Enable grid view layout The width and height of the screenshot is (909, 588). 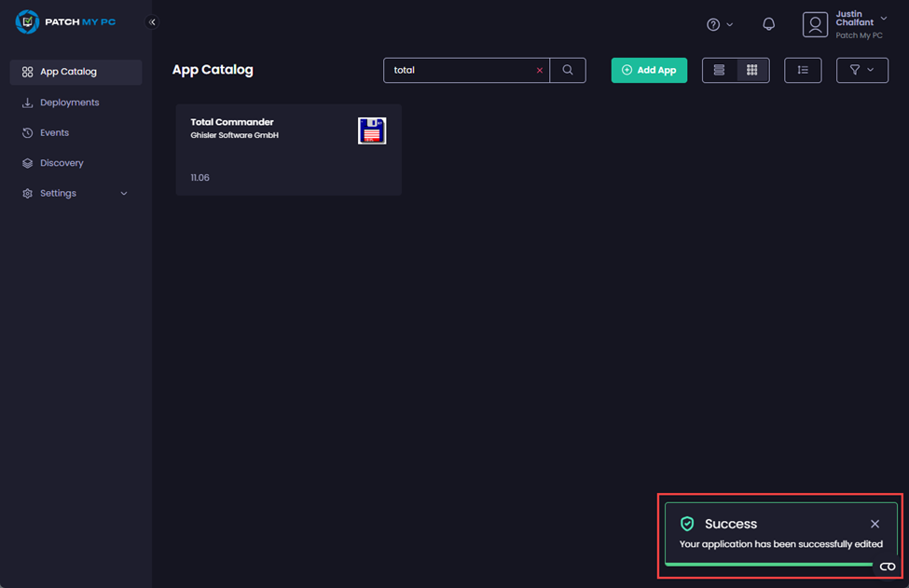(751, 69)
